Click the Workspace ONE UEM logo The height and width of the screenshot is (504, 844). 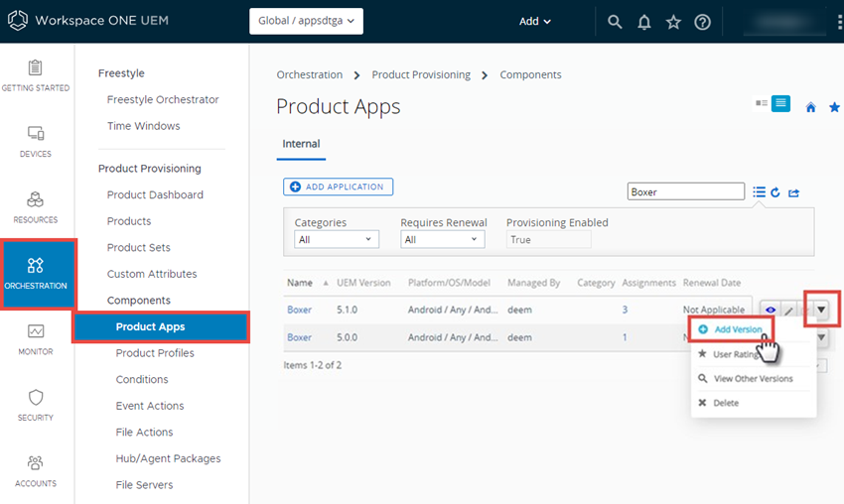(x=87, y=21)
